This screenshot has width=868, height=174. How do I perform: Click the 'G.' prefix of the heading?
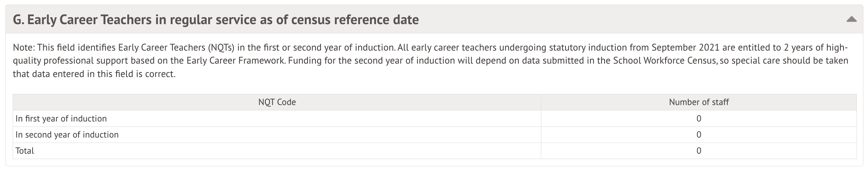point(18,19)
